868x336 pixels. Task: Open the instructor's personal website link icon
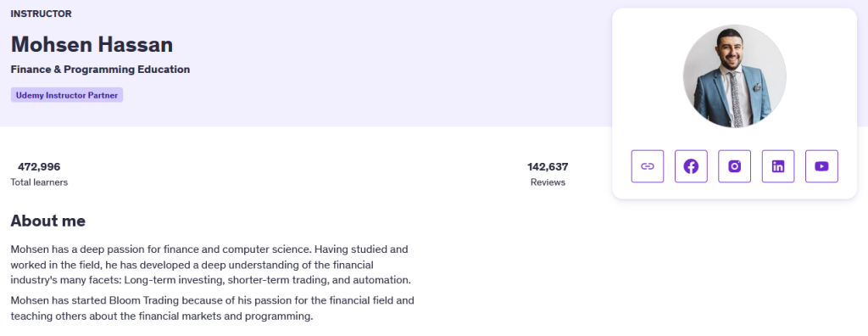point(647,165)
